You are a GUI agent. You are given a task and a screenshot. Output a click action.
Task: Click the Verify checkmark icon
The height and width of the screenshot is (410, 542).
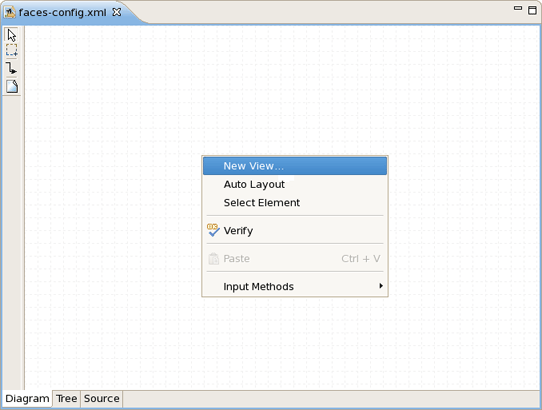(213, 230)
